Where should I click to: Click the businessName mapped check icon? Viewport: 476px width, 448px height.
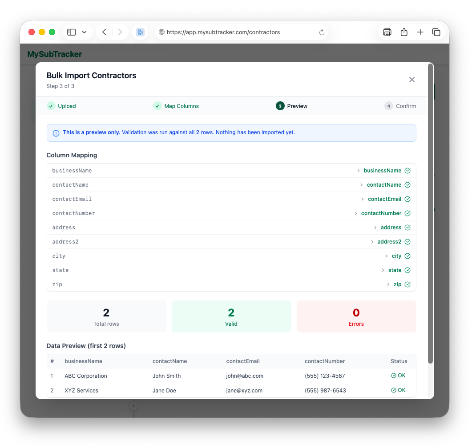point(407,171)
